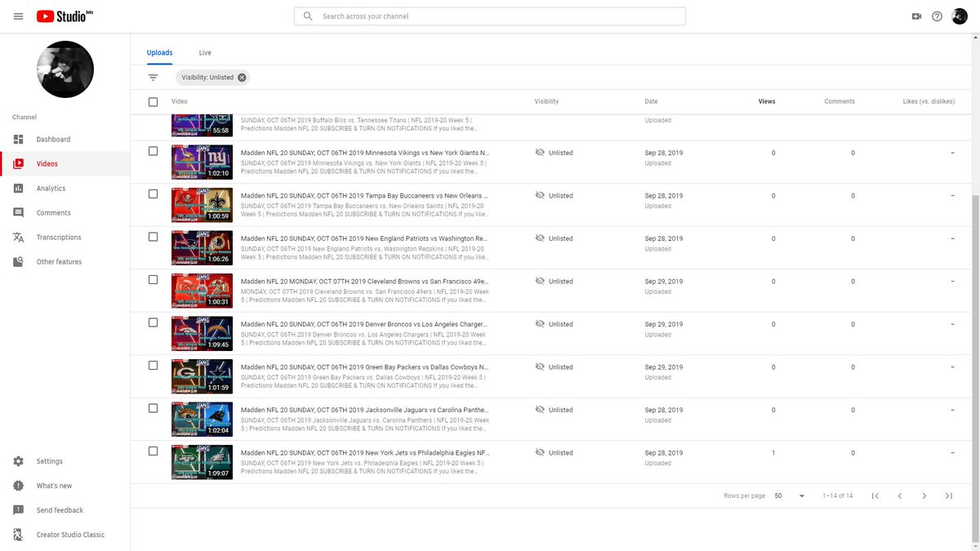Go to next page arrow
The height and width of the screenshot is (551, 980).
[x=924, y=495]
